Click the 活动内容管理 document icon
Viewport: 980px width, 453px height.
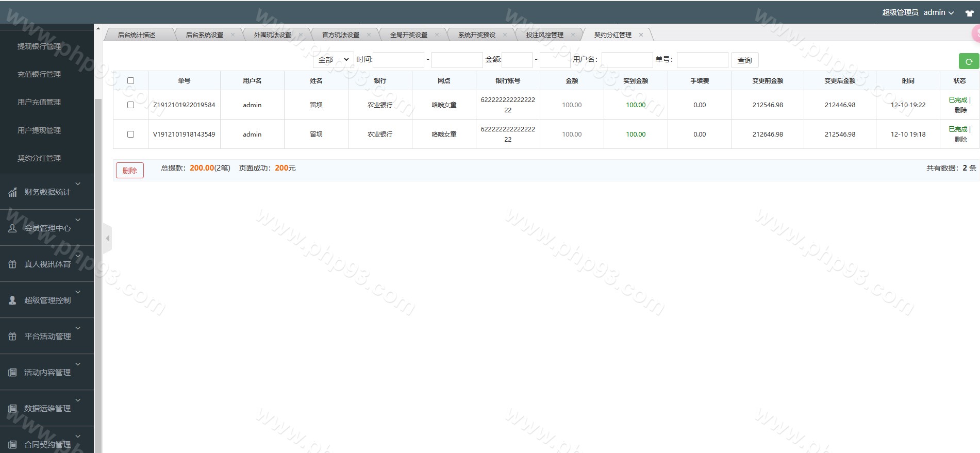(12, 372)
